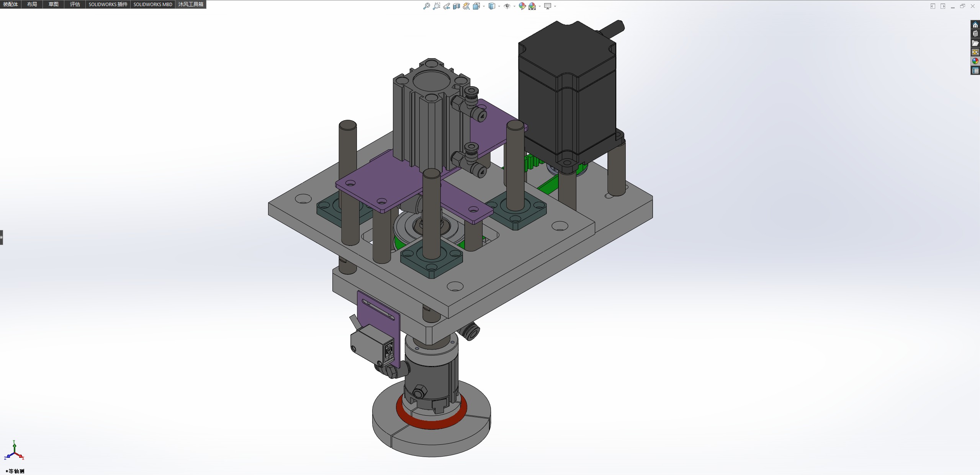Open the Appearances color sphere pane
980x475 pixels.
975,61
